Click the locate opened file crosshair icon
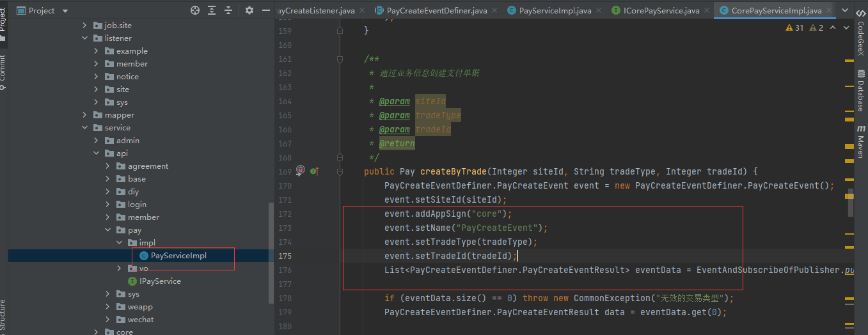This screenshot has height=335, width=868. pos(195,10)
